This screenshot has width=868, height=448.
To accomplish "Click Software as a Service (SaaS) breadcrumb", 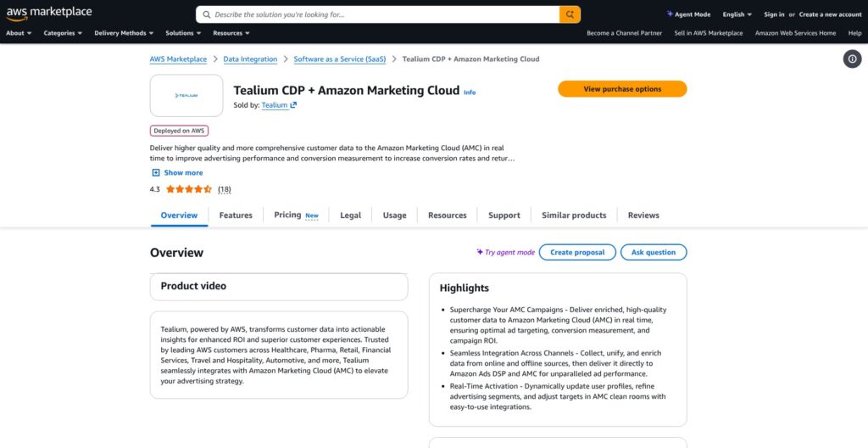I will coord(340,59).
